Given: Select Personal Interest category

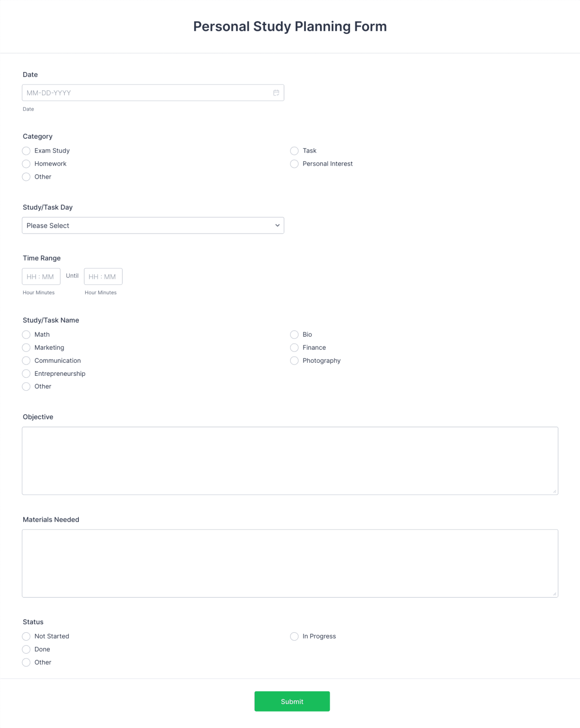Looking at the screenshot, I should pyautogui.click(x=294, y=164).
